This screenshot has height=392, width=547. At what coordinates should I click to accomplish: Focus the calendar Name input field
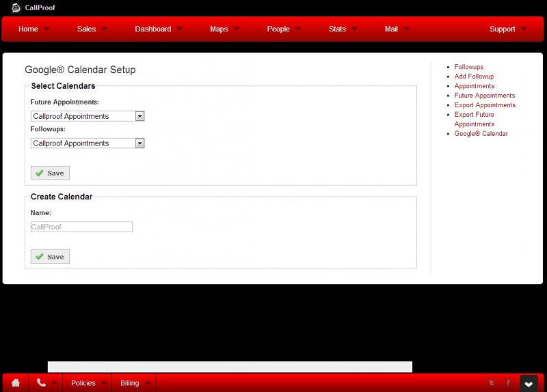click(x=81, y=227)
